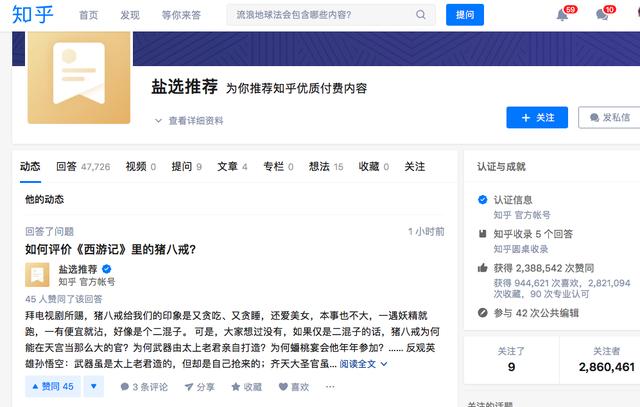The height and width of the screenshot is (407, 640).
Task: Open the more options ellipsis menu
Action: (x=330, y=387)
